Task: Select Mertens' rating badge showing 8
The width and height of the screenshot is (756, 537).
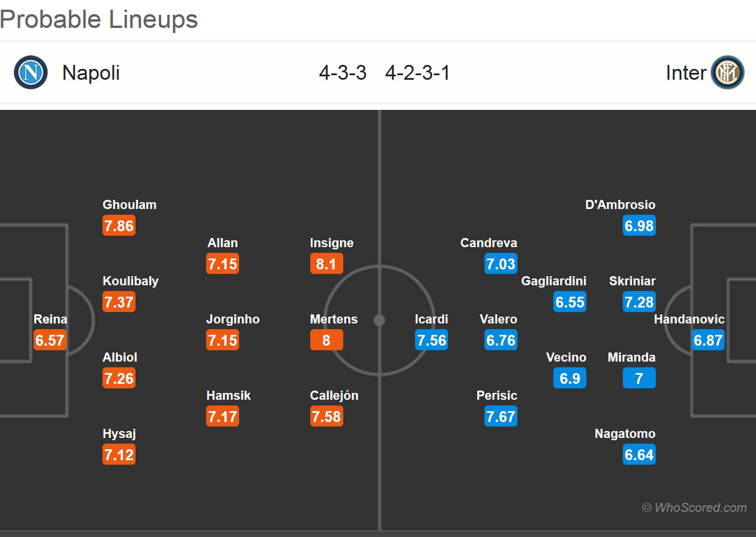Action: pos(326,341)
